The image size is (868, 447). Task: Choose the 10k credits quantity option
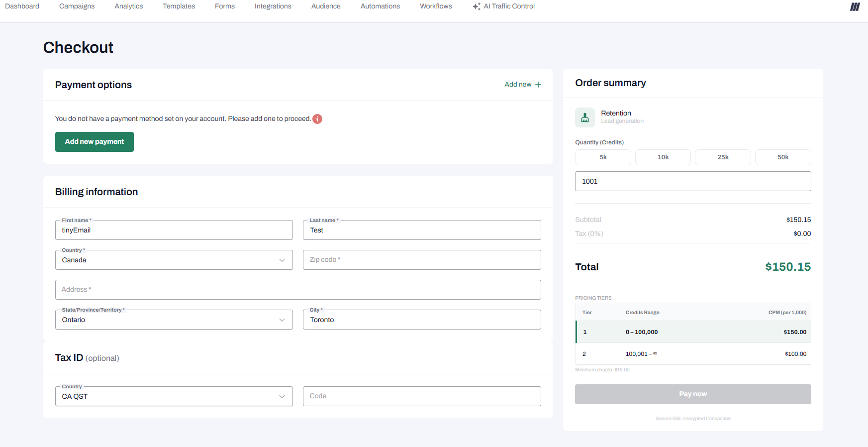click(x=663, y=157)
